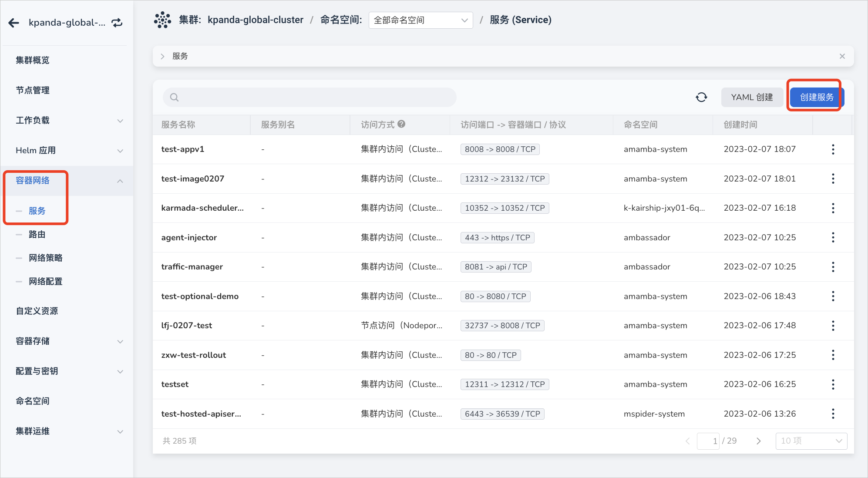This screenshot has width=868, height=478.
Task: Open 节点管理 in the sidebar
Action: [33, 90]
